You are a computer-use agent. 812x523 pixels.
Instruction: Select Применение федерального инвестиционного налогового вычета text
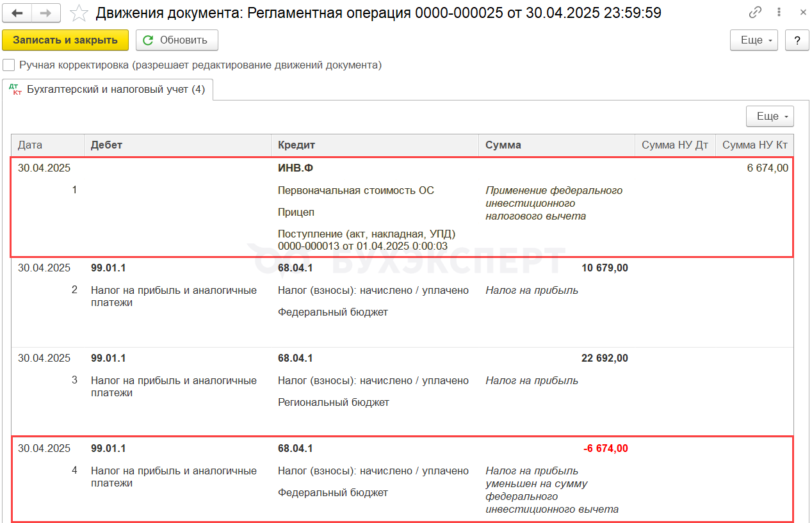(x=554, y=203)
